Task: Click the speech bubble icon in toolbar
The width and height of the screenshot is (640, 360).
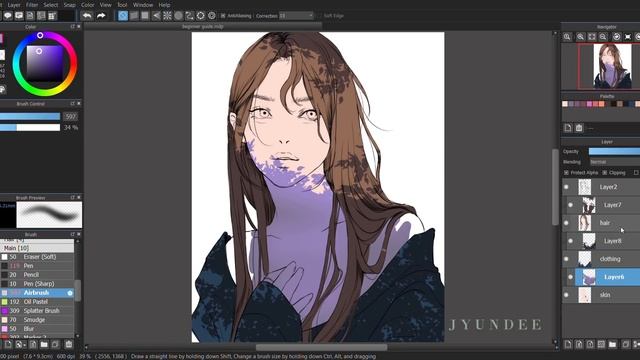Action: click(x=8, y=16)
